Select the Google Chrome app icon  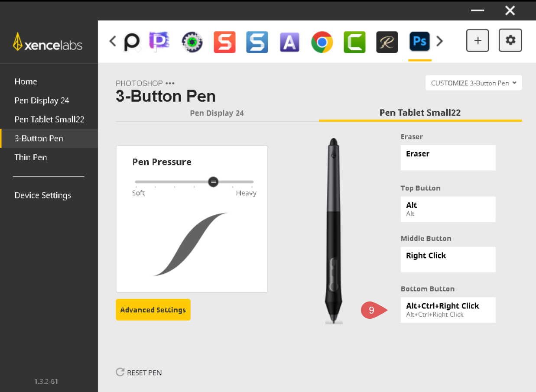(322, 42)
